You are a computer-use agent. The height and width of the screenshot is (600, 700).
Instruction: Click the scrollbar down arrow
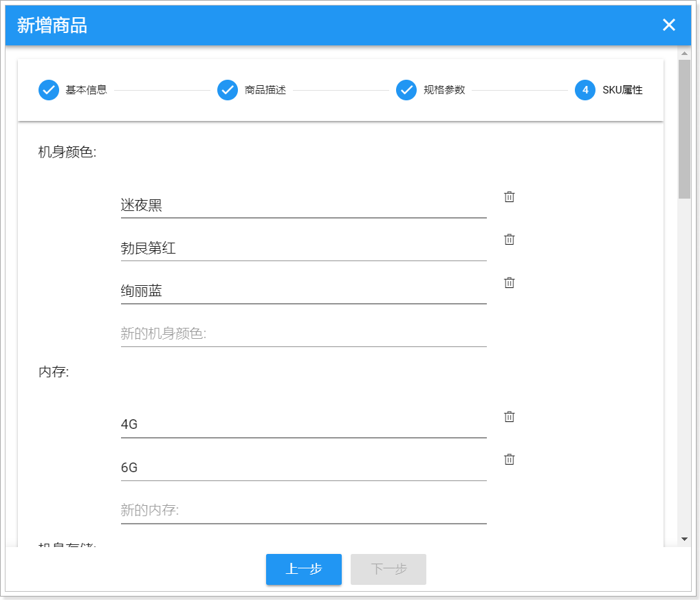point(683,539)
